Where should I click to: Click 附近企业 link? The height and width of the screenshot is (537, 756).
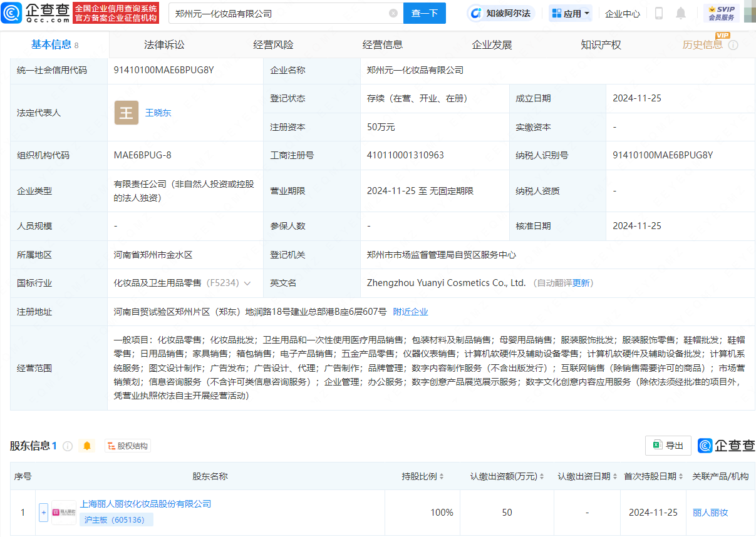[x=410, y=312]
